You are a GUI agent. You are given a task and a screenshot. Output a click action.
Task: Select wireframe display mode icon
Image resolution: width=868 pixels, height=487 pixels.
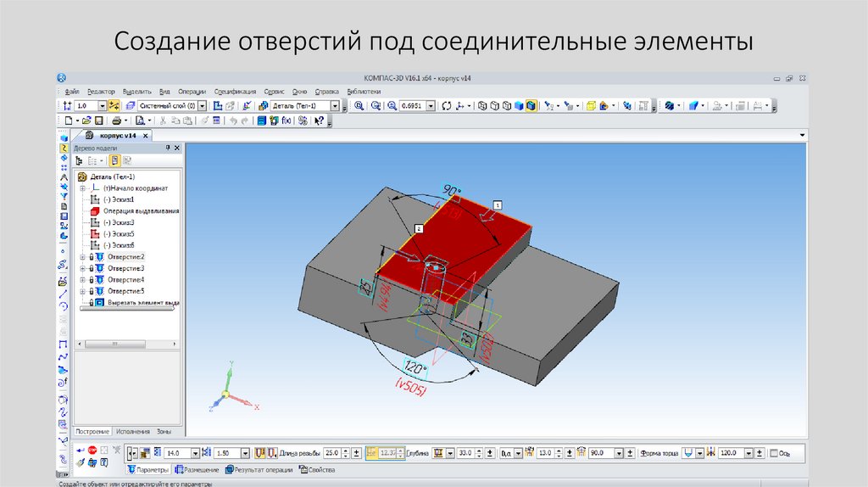[482, 105]
